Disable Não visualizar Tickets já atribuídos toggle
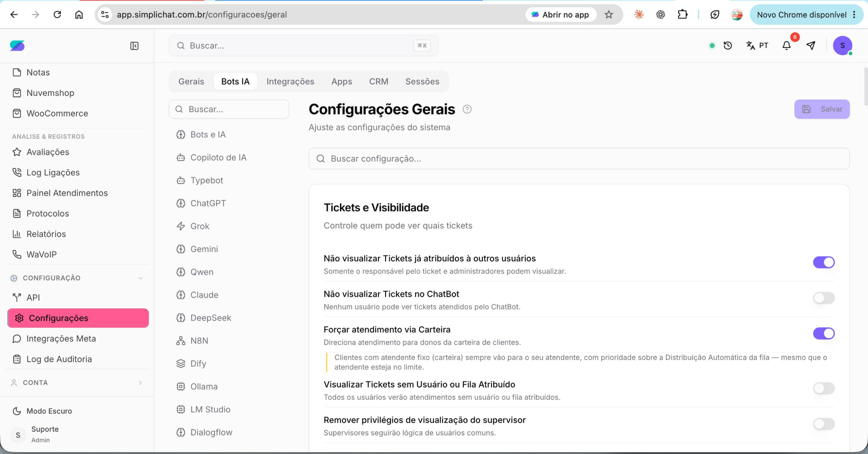 click(824, 262)
